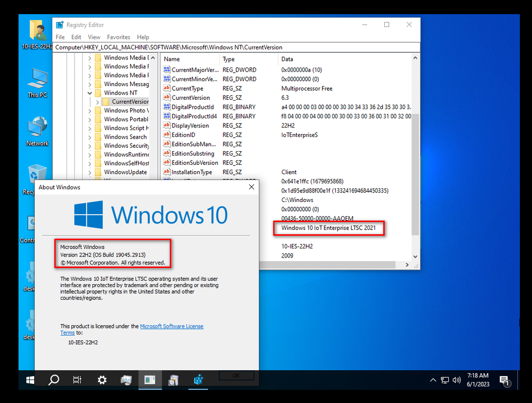
Task: Open the Network desktop icon
Action: (37, 131)
